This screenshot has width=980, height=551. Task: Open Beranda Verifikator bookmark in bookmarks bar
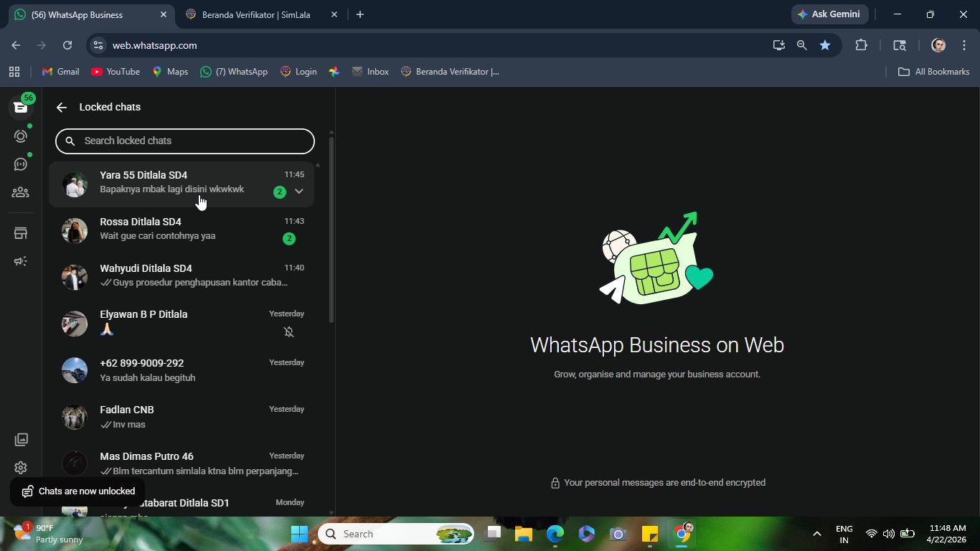[x=450, y=72]
